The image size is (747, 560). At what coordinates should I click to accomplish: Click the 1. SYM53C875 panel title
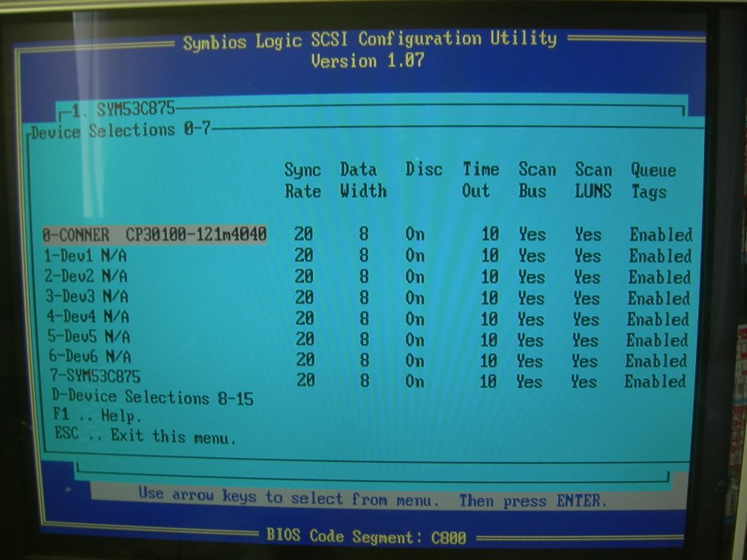123,109
